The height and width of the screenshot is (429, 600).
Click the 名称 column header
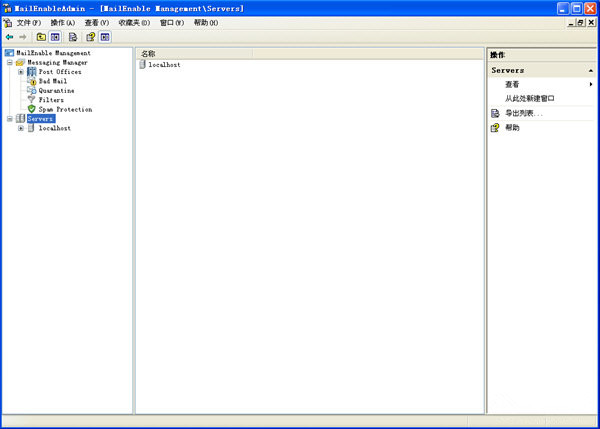coord(194,54)
